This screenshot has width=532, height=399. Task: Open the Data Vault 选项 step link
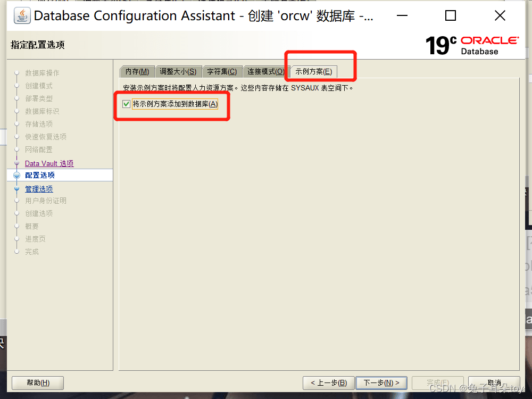49,163
